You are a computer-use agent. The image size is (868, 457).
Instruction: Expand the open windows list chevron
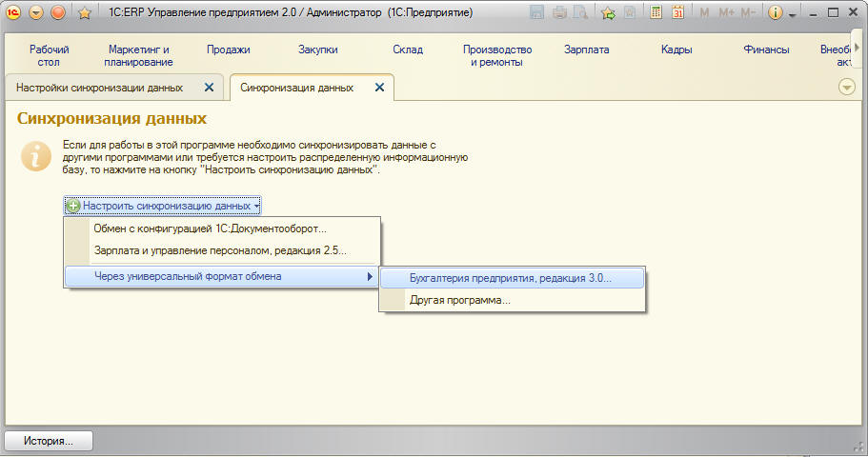[x=847, y=87]
